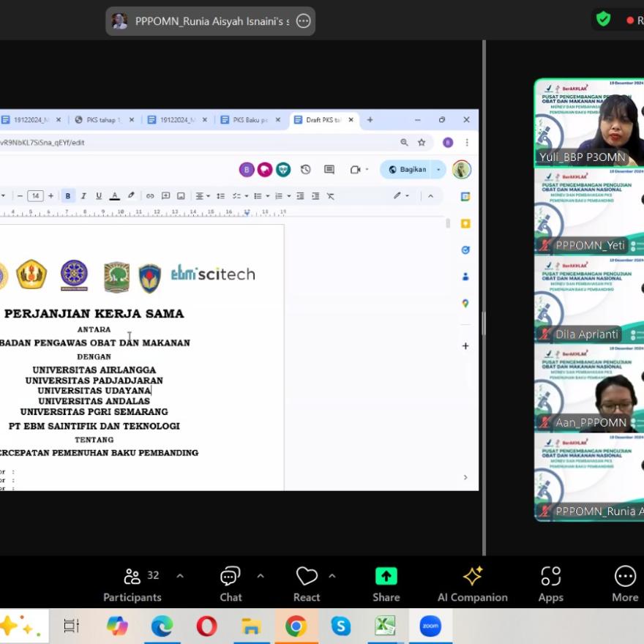This screenshot has height=644, width=644.
Task: Open Google Maps side panel icon
Action: pos(465,303)
